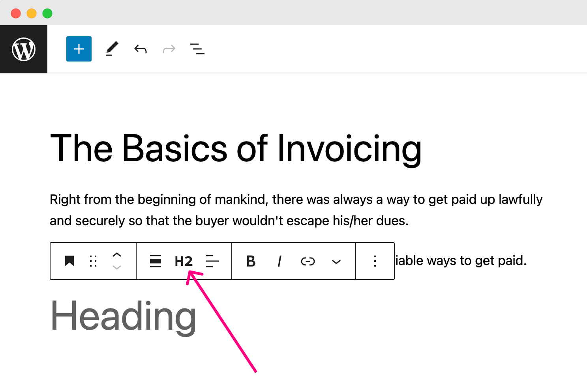Viewport: 587px width, 392px height.
Task: Open the H2 heading level dropdown
Action: coord(184,261)
